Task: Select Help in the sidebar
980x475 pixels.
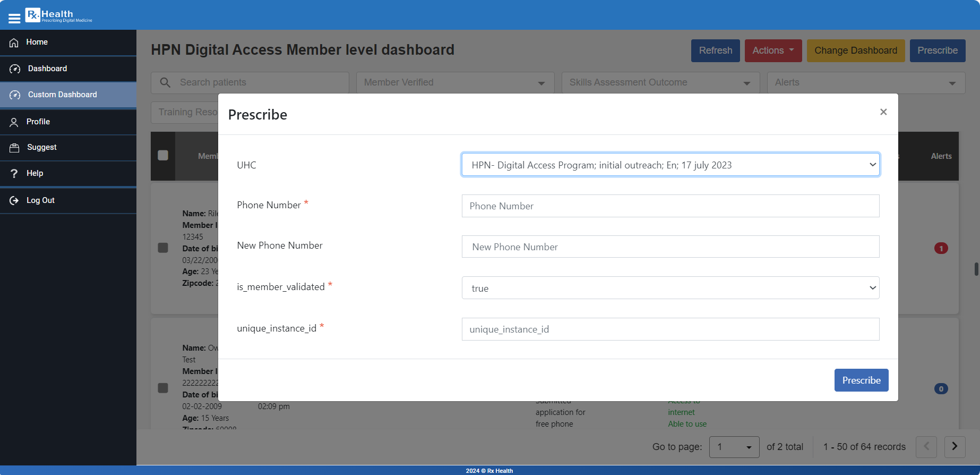Action: tap(68, 174)
